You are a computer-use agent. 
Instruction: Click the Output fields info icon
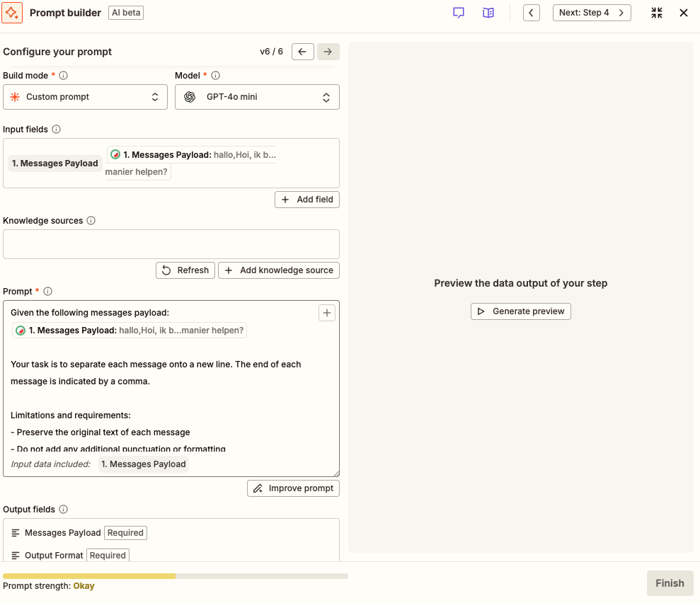coord(64,510)
